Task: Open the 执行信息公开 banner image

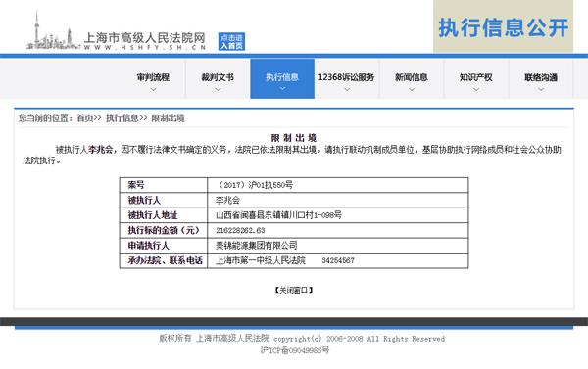Action: click(x=504, y=27)
